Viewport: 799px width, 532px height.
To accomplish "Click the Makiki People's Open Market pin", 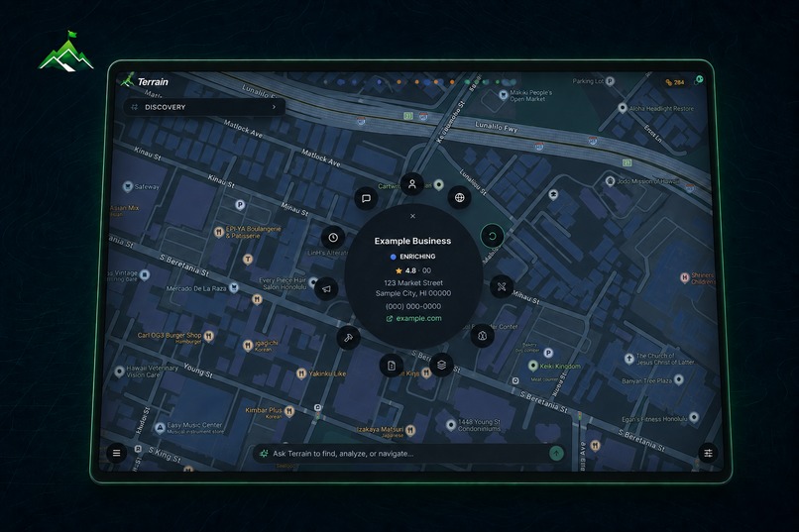I will [503, 94].
